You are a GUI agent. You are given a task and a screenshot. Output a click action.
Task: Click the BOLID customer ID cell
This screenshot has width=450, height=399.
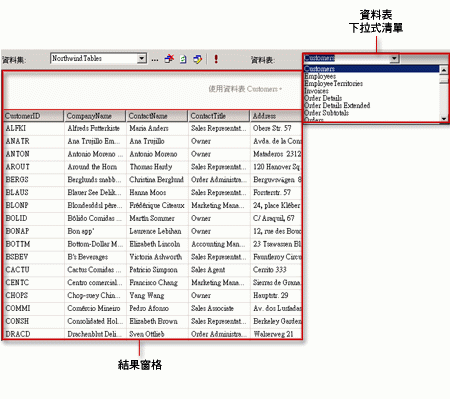tap(34, 218)
